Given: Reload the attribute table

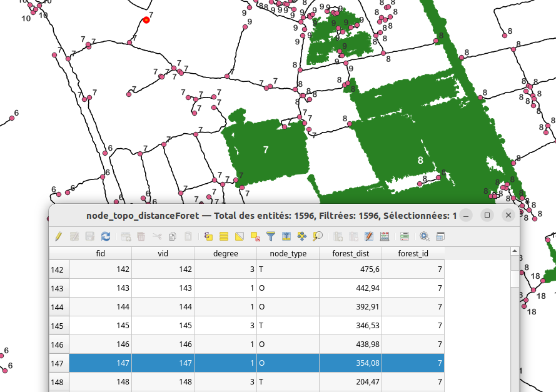Looking at the screenshot, I should (x=106, y=236).
